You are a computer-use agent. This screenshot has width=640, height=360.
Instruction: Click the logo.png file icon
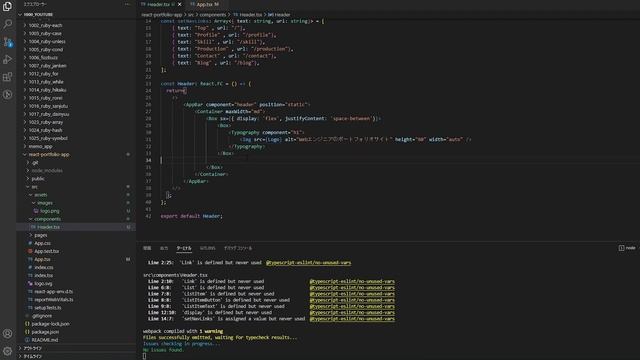click(36, 211)
